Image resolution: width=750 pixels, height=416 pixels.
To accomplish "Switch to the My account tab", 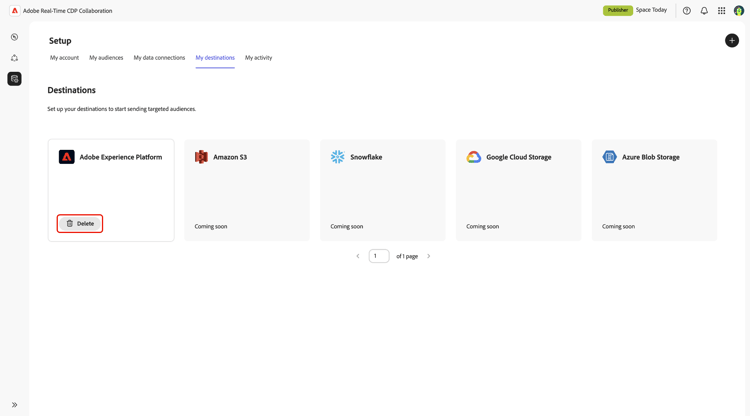I will [64, 58].
